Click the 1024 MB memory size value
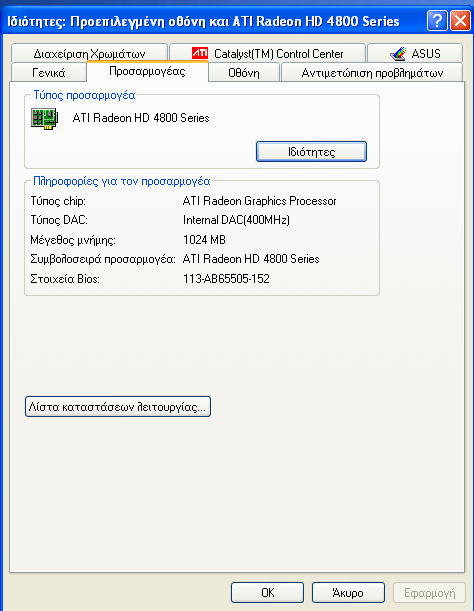This screenshot has height=611, width=474. (204, 240)
